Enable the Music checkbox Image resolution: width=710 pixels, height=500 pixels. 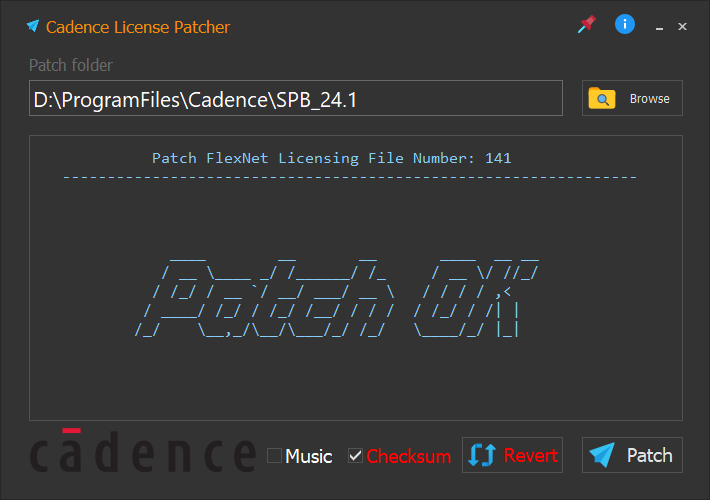coord(274,456)
